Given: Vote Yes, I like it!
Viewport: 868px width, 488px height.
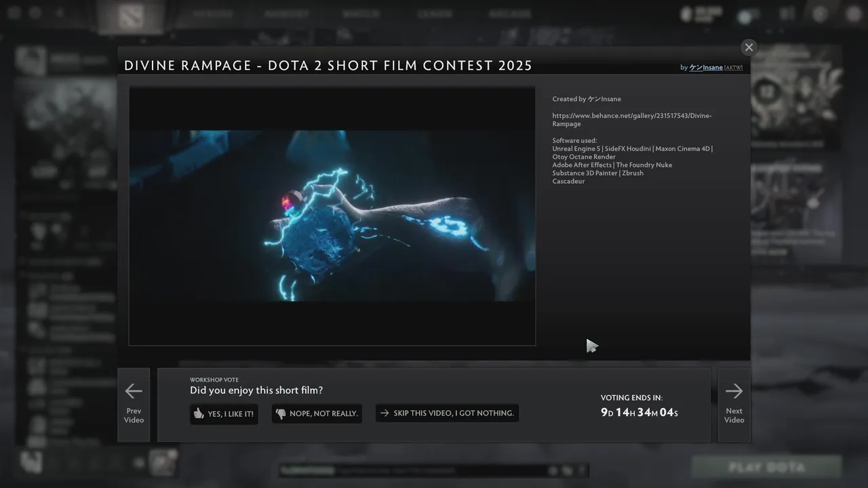Looking at the screenshot, I should point(224,413).
